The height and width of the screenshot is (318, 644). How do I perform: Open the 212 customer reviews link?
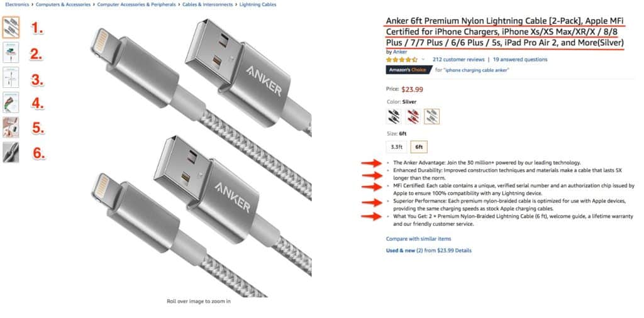point(459,60)
